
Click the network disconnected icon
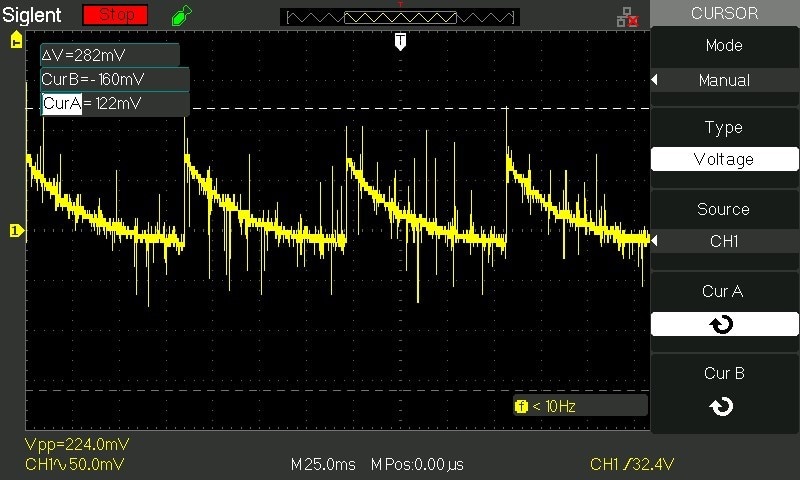[x=627, y=17]
